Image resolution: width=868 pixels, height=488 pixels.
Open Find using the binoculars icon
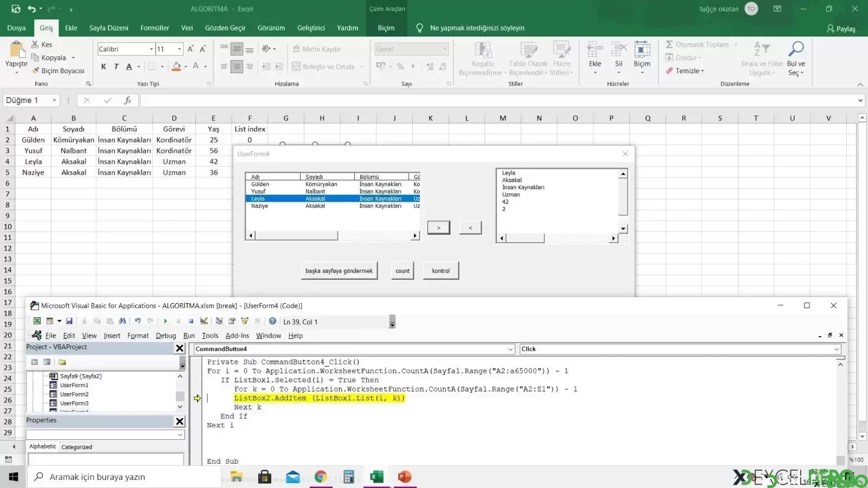122,321
